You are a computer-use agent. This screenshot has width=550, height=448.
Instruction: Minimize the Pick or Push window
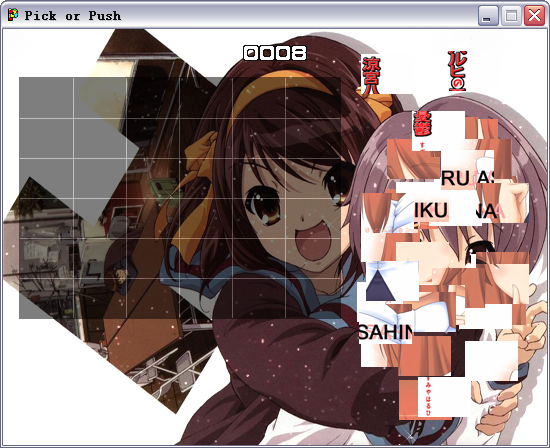pos(488,16)
